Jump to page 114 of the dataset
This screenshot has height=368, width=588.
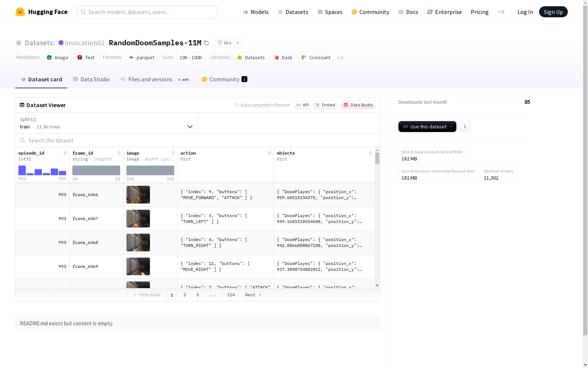(231, 295)
